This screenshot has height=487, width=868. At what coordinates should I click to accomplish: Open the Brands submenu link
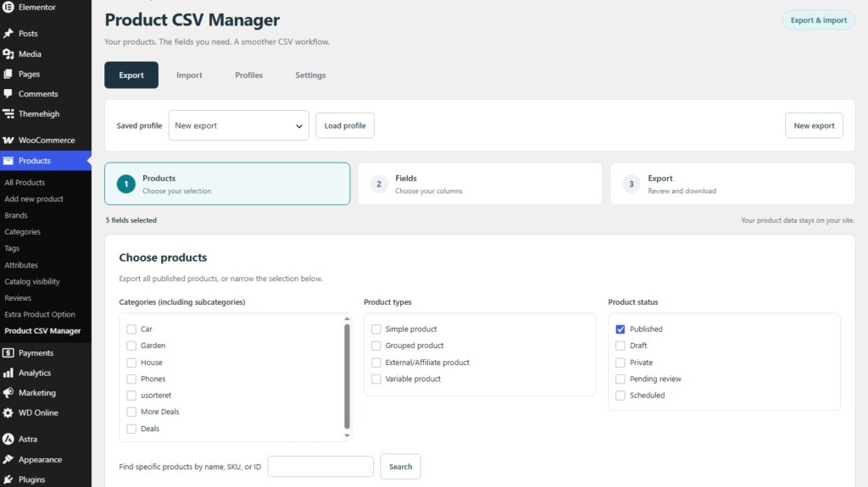(16, 216)
